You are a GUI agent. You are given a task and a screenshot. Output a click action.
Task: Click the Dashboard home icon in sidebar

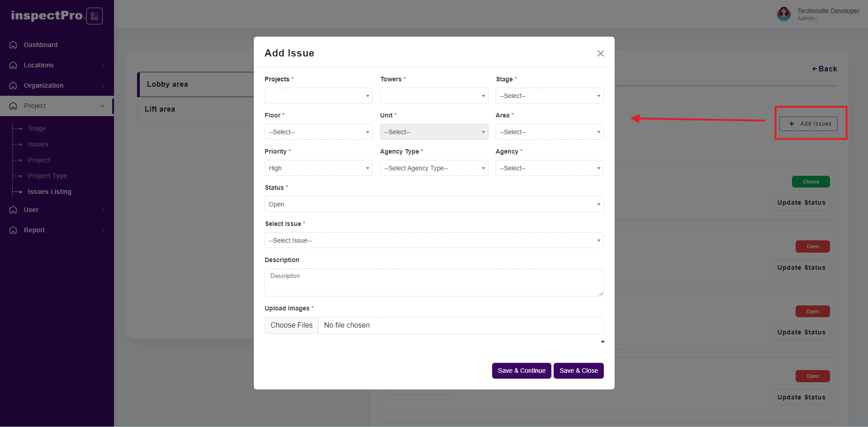tap(13, 45)
